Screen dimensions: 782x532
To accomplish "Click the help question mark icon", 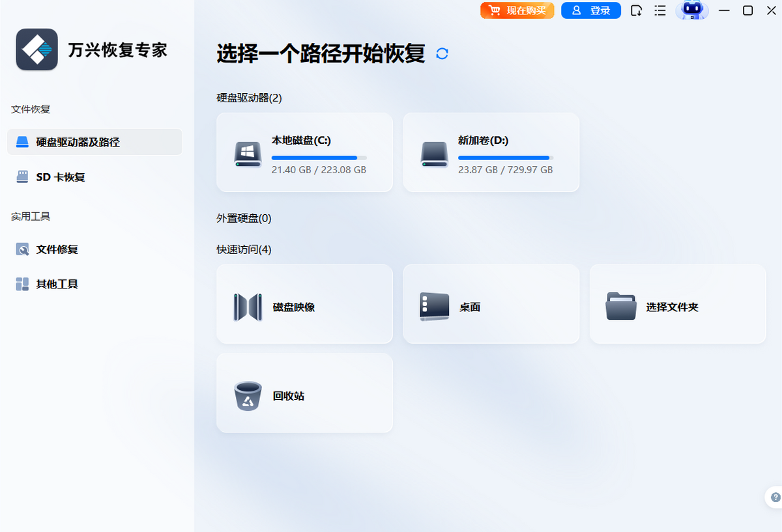I will pos(775,497).
